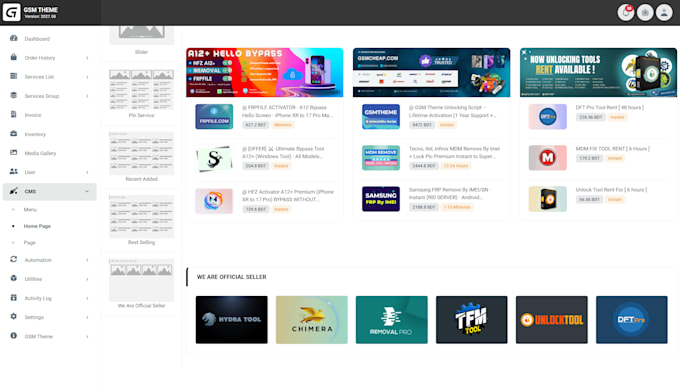
Task: Expand the User menu chevron
Action: [87, 172]
